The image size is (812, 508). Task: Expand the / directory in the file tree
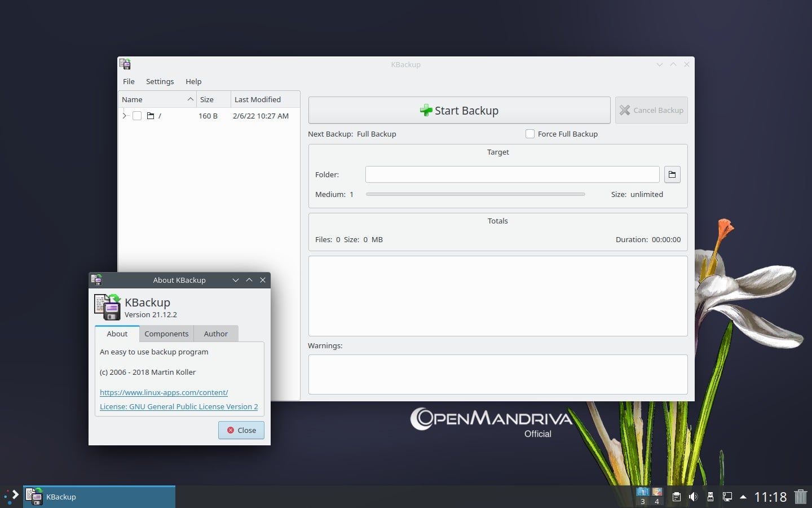click(125, 116)
